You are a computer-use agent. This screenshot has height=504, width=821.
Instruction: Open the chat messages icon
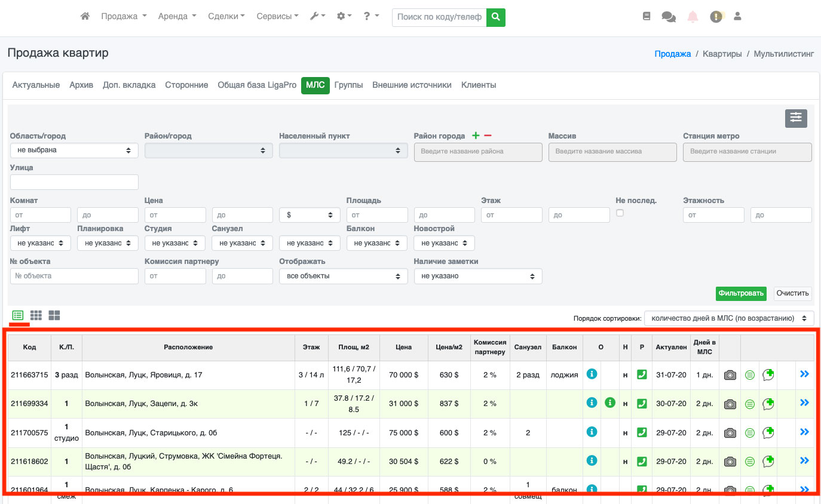669,17
